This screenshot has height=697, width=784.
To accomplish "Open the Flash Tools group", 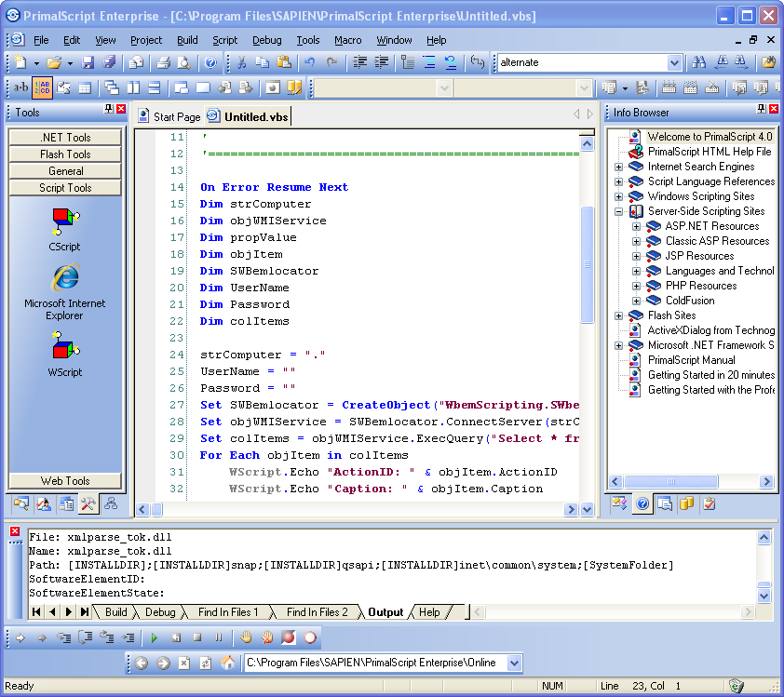I will click(65, 154).
